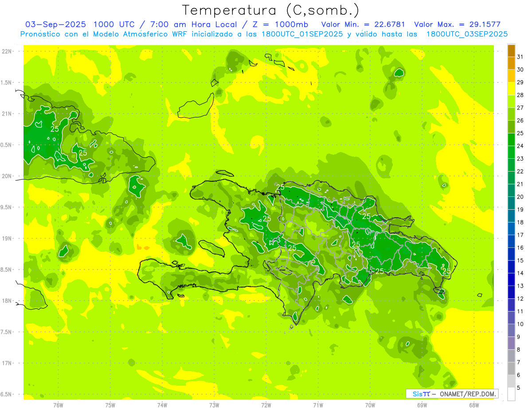Click the "72W" longitude axis label

point(266,405)
